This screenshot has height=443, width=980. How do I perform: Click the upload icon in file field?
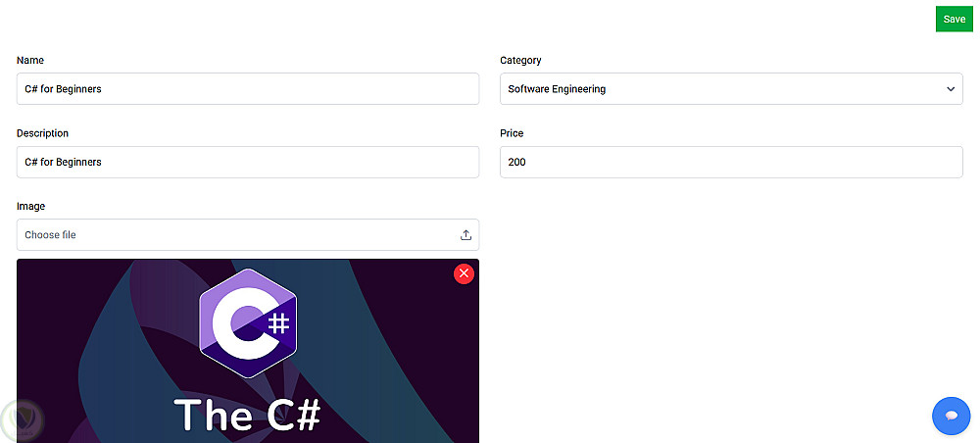coord(465,235)
